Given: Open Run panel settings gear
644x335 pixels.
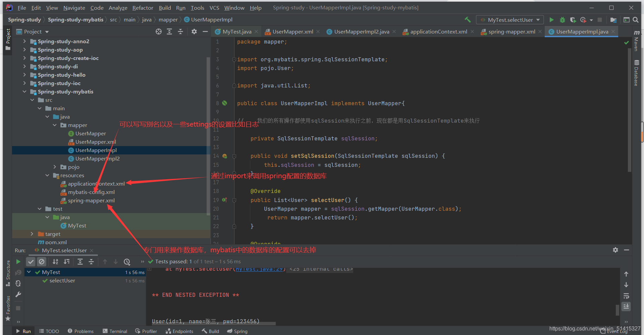Looking at the screenshot, I should click(615, 250).
